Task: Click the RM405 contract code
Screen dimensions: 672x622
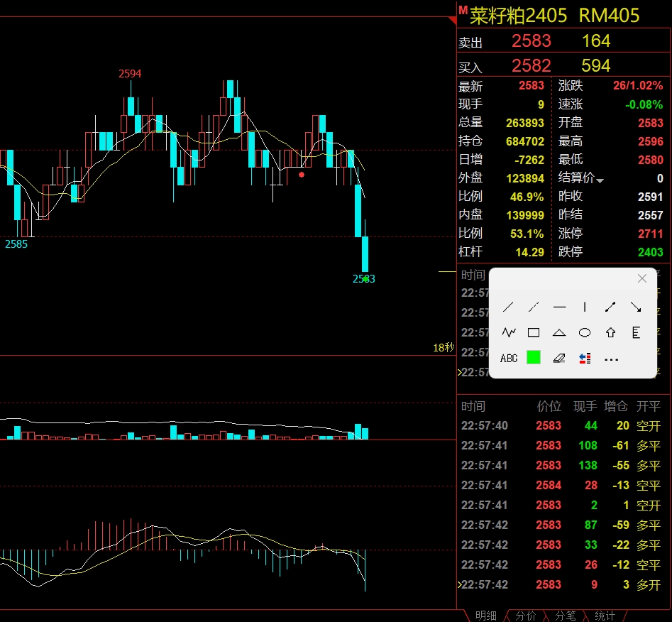Action: 609,16
